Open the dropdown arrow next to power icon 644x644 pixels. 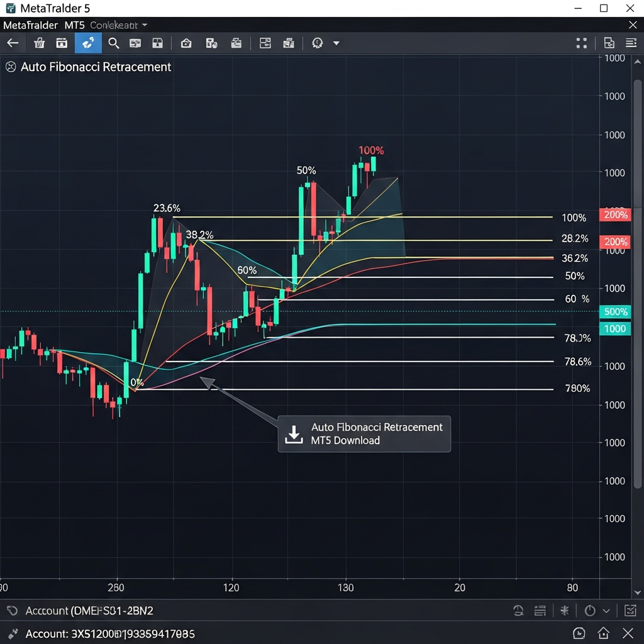(x=606, y=611)
